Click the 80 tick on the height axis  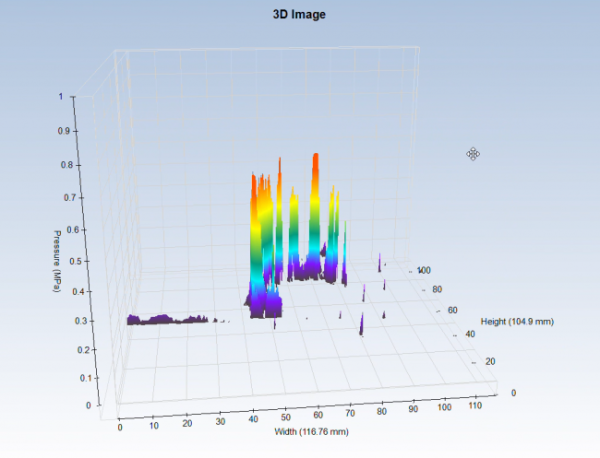[437, 289]
